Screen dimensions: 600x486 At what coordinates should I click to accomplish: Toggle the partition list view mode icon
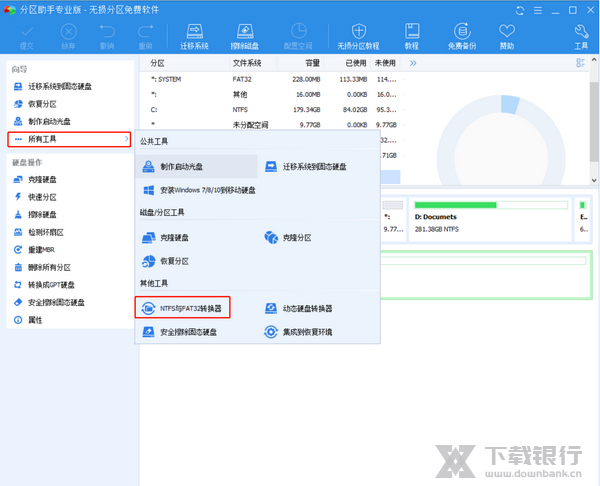pyautogui.click(x=580, y=63)
